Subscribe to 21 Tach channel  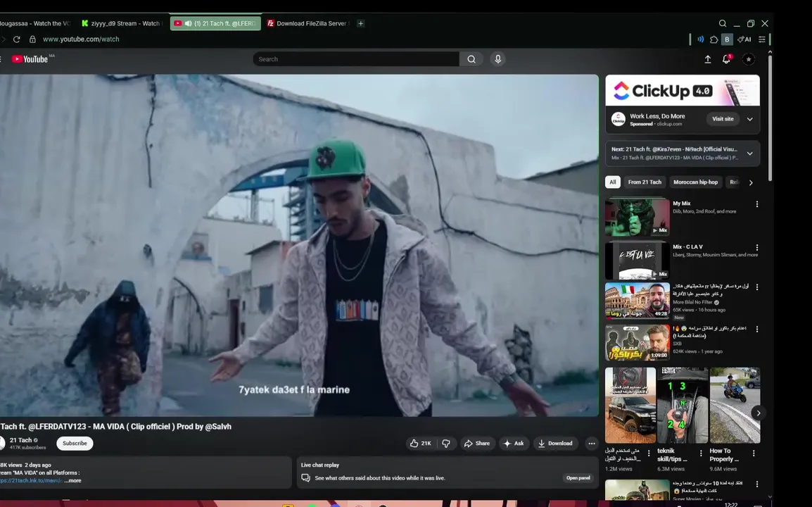point(75,443)
